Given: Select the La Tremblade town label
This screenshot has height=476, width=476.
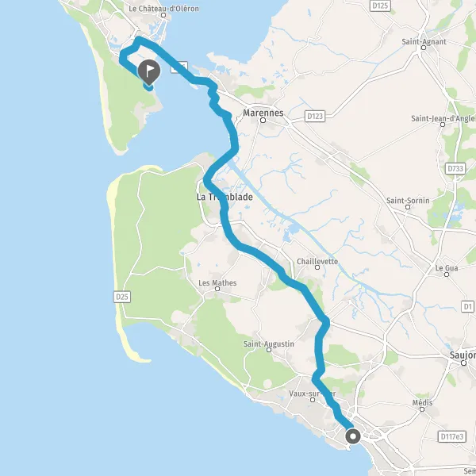Looking at the screenshot, I should [x=225, y=197].
